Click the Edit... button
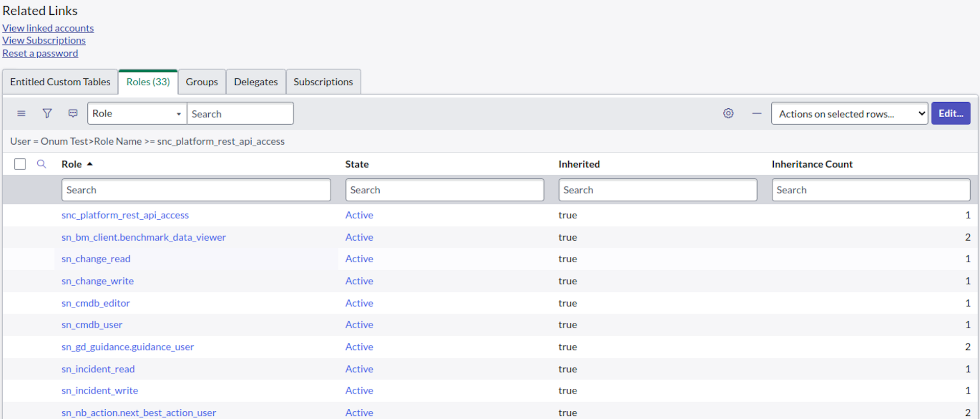980x419 pixels. tap(951, 113)
